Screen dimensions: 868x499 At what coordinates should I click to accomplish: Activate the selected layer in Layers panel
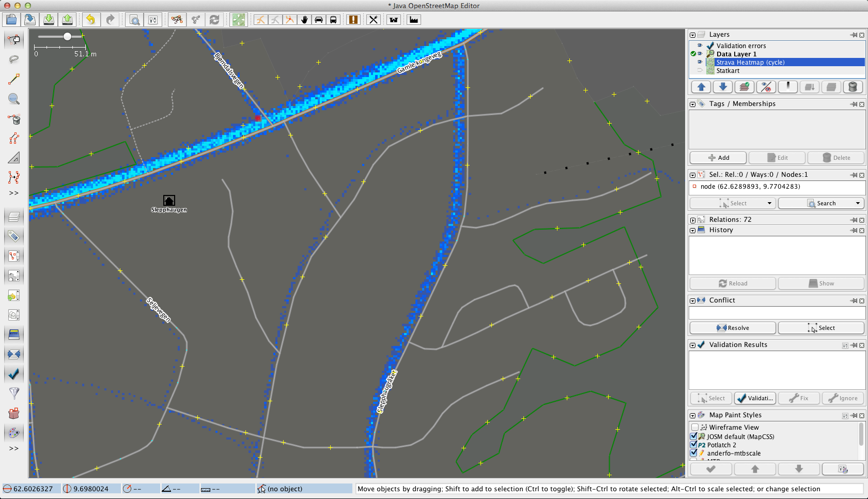pyautogui.click(x=745, y=87)
